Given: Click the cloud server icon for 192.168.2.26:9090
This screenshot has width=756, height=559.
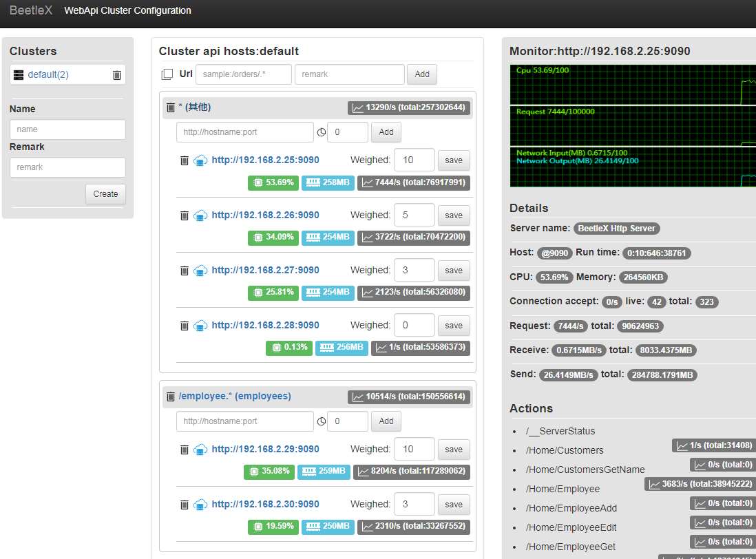Looking at the screenshot, I should point(200,215).
